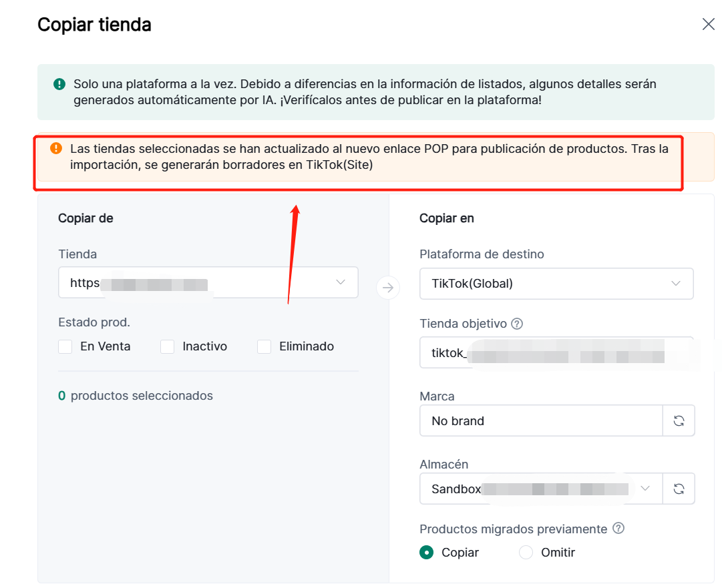
Task: Click help icon beside Tienda objetivo
Action: 517,324
